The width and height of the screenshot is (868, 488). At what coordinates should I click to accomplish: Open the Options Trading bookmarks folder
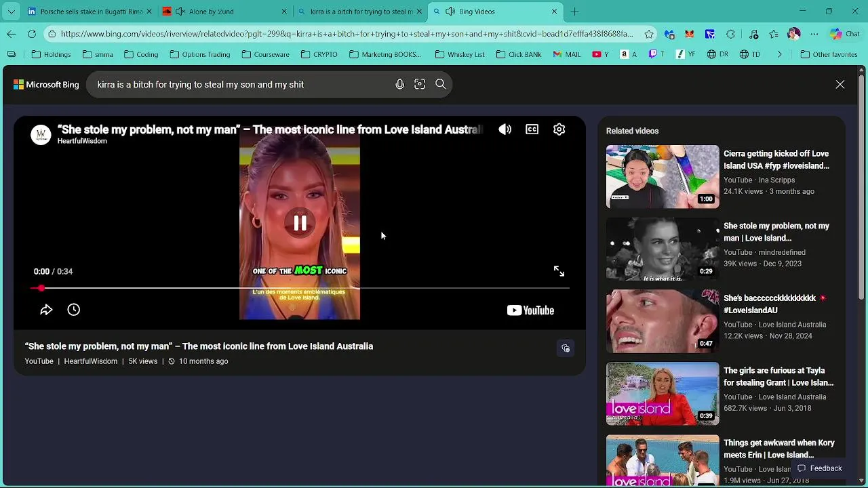coord(200,54)
